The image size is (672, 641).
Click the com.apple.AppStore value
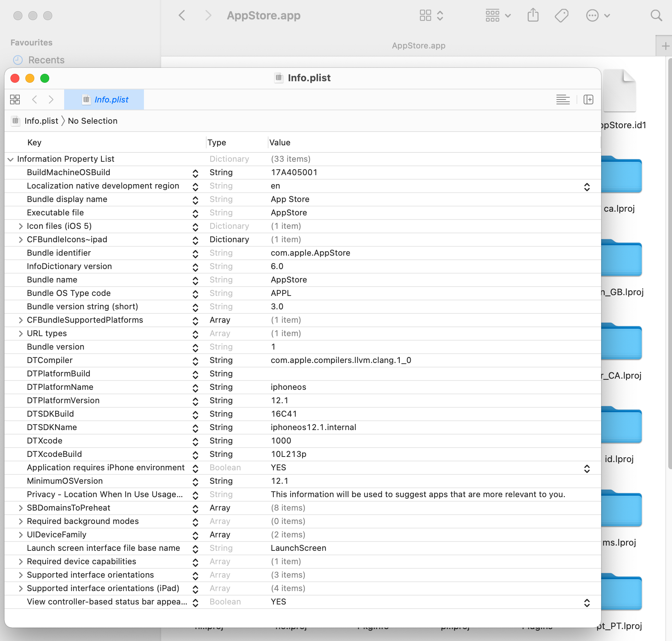point(310,253)
